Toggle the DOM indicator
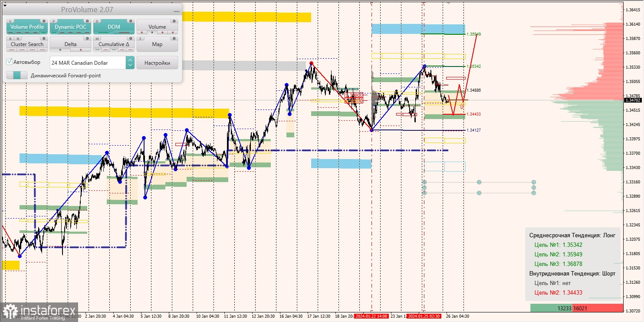The height and width of the screenshot is (322, 644). [114, 27]
